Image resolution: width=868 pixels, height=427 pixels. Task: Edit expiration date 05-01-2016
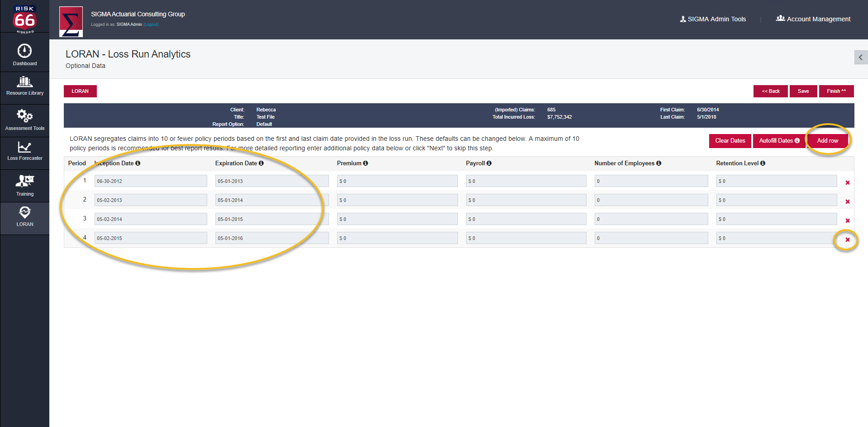click(272, 238)
